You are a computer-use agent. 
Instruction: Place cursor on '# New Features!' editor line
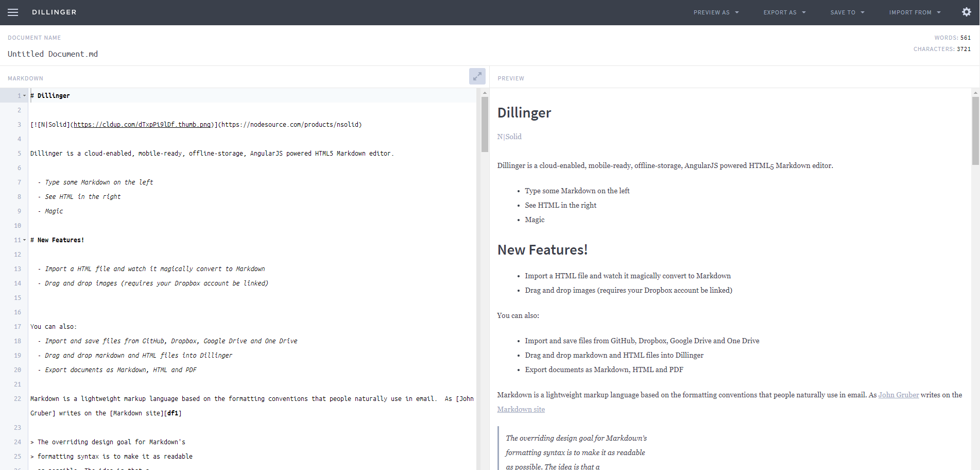[57, 240]
